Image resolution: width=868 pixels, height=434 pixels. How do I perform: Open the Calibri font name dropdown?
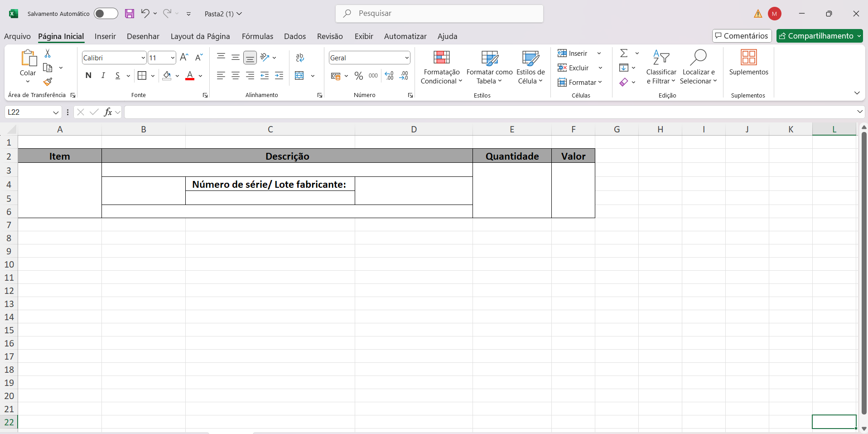[x=143, y=58]
